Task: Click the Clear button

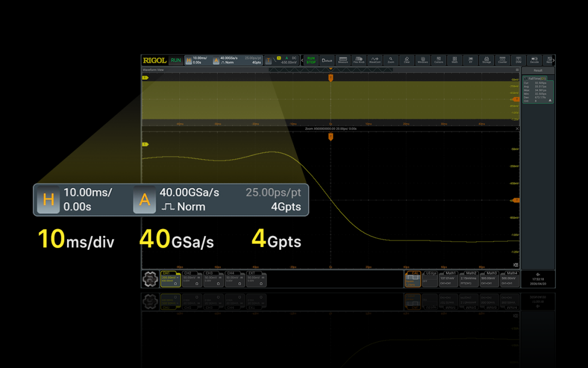Action: [407, 60]
